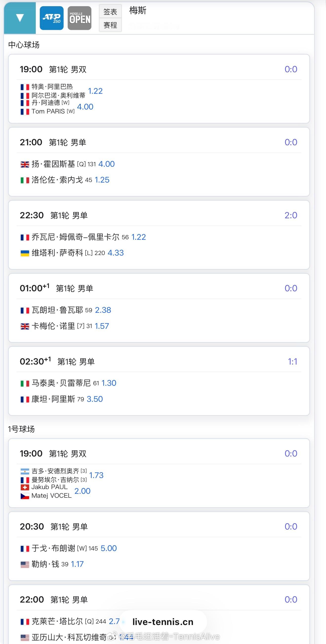Click the US flag beside 勒纳·钱

[25, 564]
